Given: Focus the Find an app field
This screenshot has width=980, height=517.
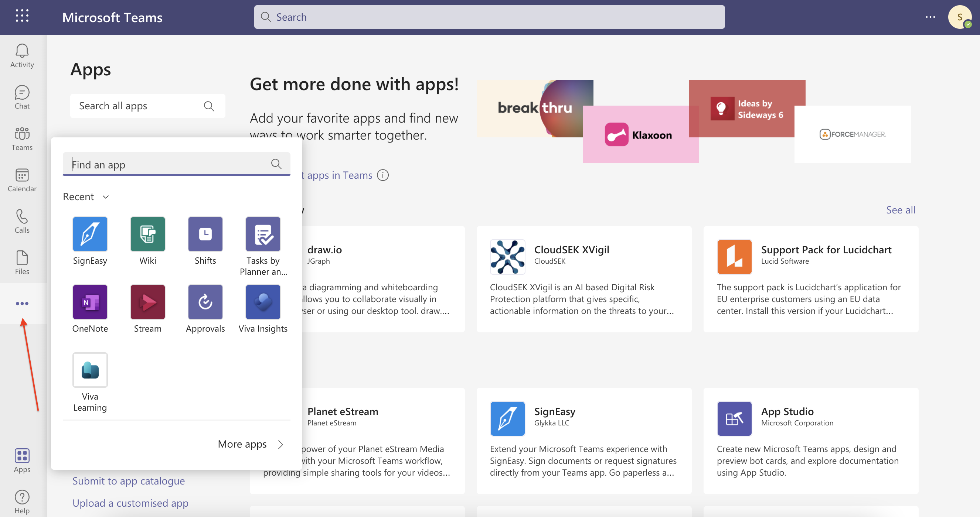Looking at the screenshot, I should click(177, 164).
